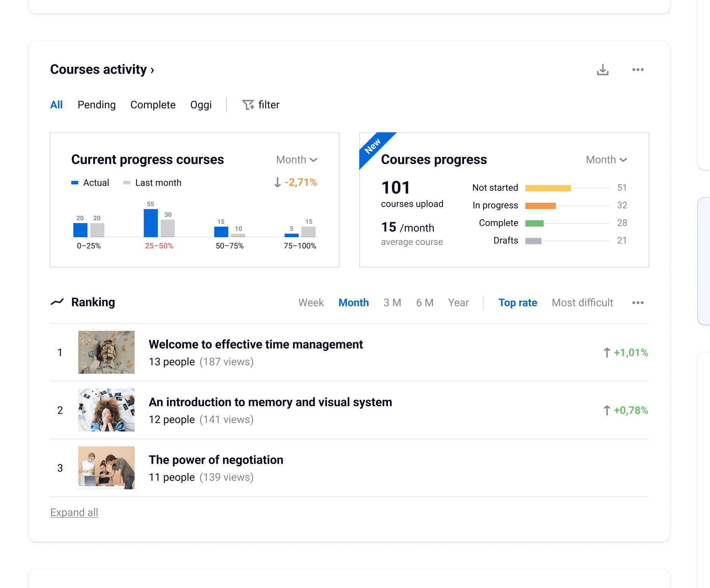The width and height of the screenshot is (710, 588).
Task: Click the Expand all link
Action: [74, 512]
